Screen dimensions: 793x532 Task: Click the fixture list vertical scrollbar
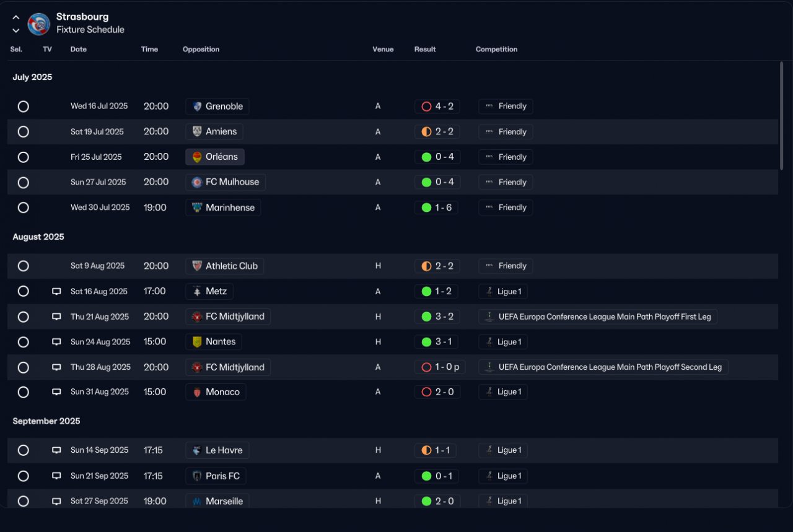[781, 115]
